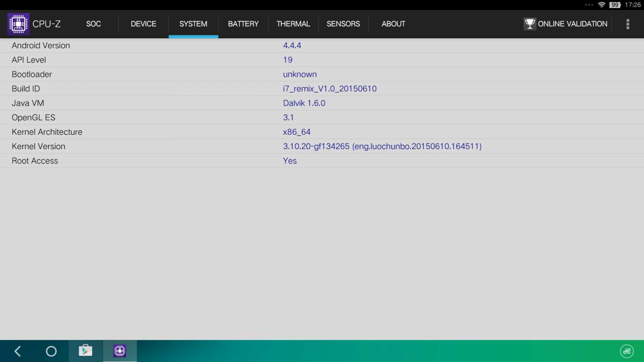Click the OpenGL ES value 3.1
Image resolution: width=644 pixels, height=362 pixels.
coord(288,117)
